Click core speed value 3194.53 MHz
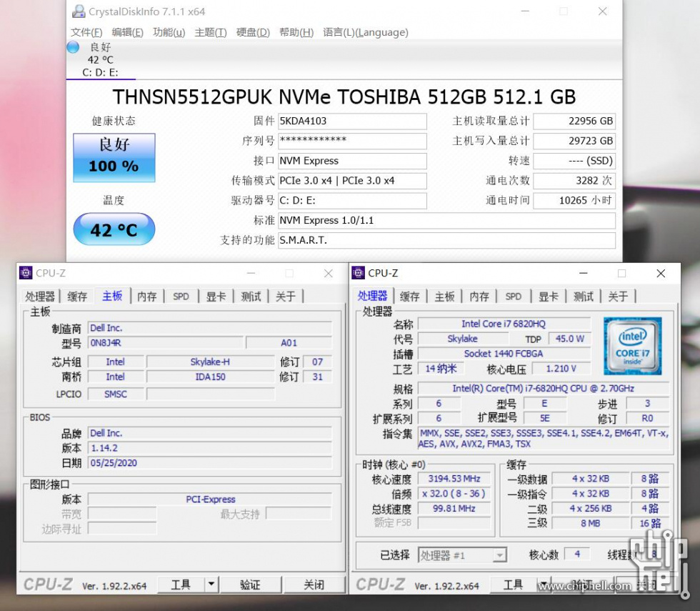Screen dimensions: 700x611 (x=454, y=479)
